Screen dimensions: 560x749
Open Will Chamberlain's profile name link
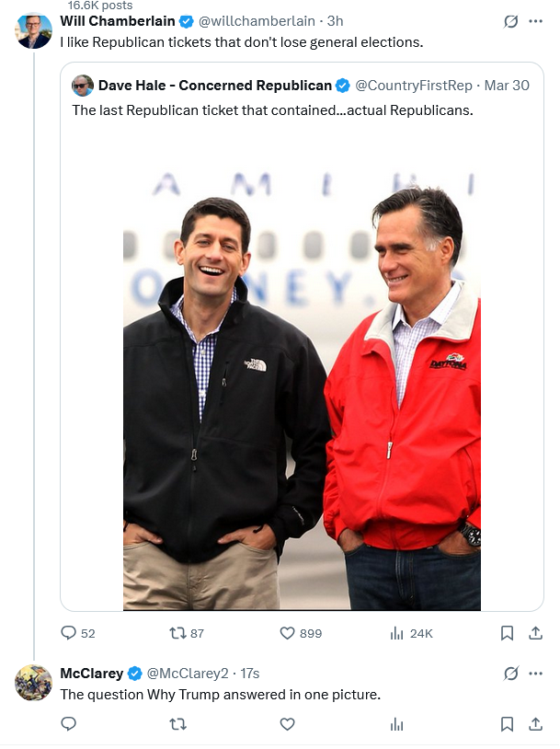118,21
